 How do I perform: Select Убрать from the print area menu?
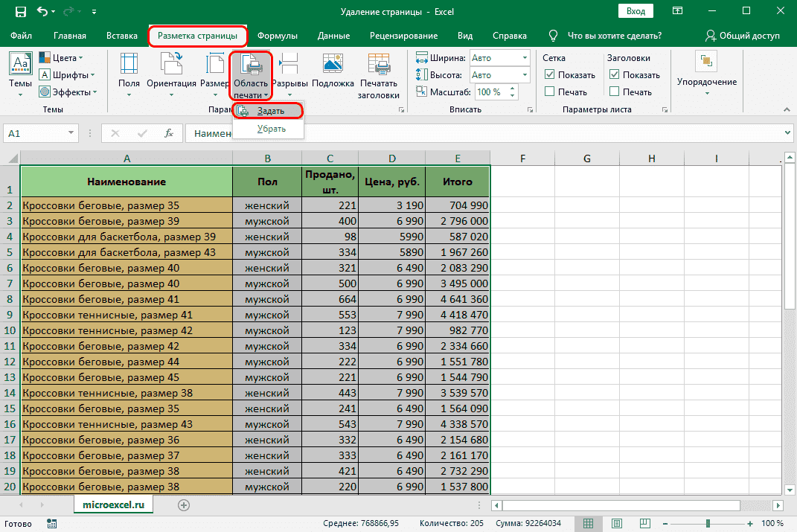tap(271, 129)
